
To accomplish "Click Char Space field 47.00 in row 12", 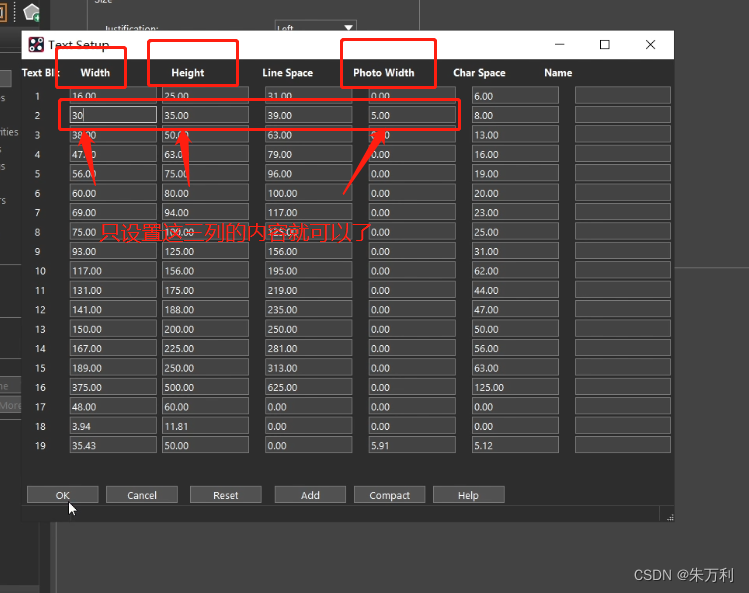I will click(x=515, y=310).
